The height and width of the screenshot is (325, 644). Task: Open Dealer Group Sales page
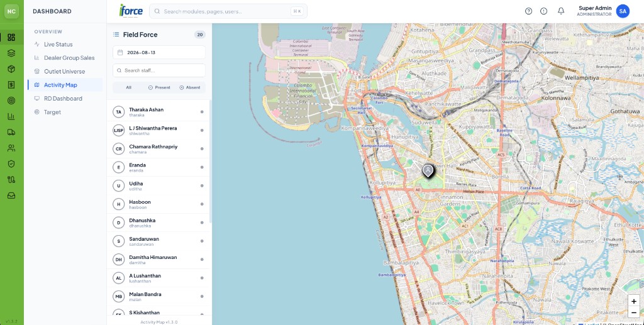(x=65, y=58)
